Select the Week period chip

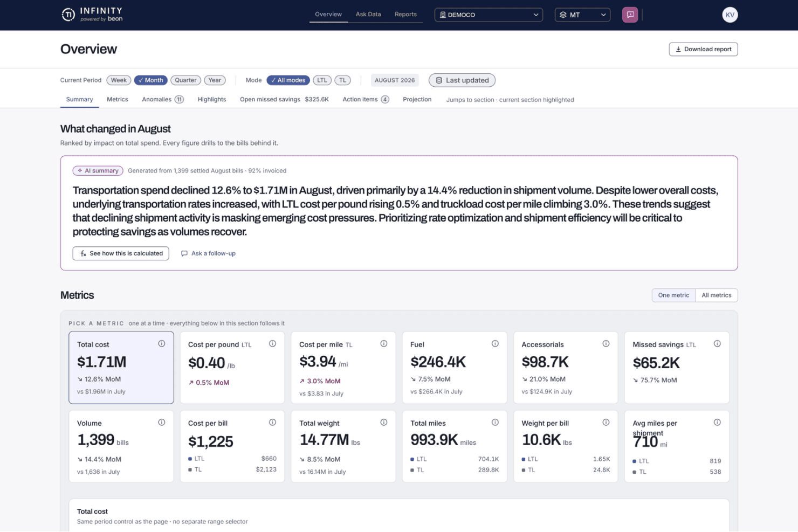(119, 80)
